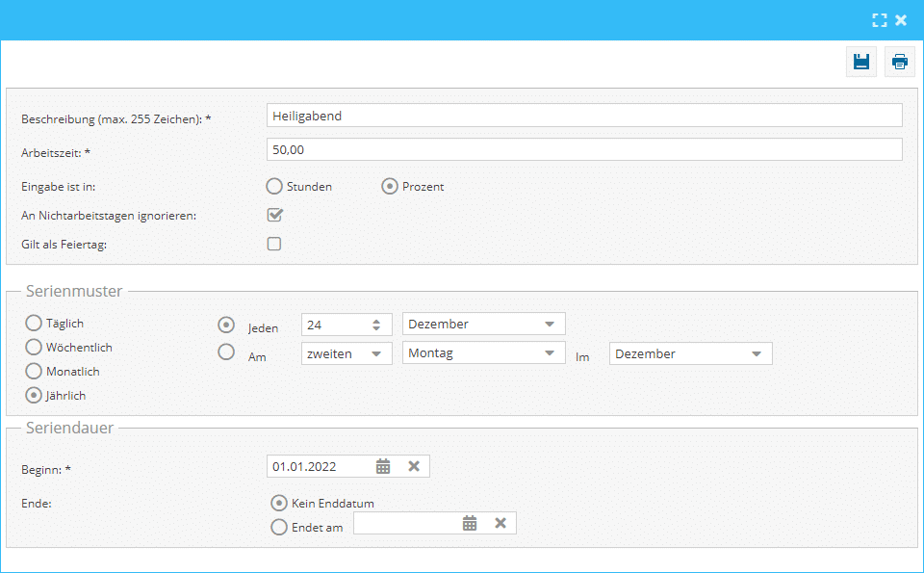Viewport: 924px width, 573px height.
Task: Open the Montag weekday dropdown
Action: pos(549,353)
